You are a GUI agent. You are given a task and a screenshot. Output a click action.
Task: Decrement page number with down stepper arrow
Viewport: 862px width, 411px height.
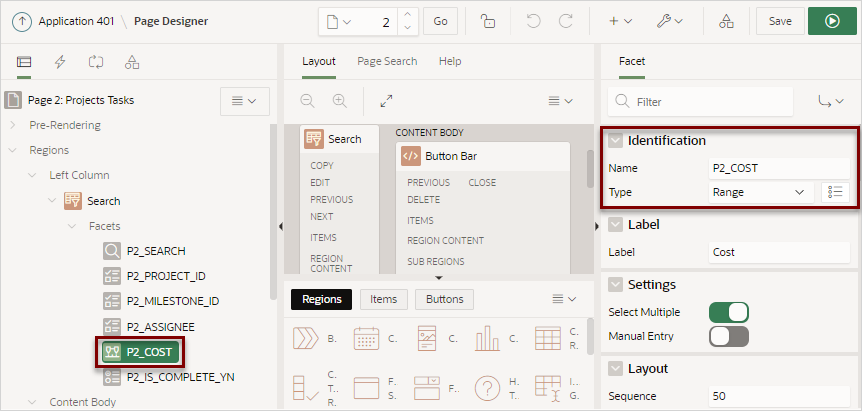(407, 27)
